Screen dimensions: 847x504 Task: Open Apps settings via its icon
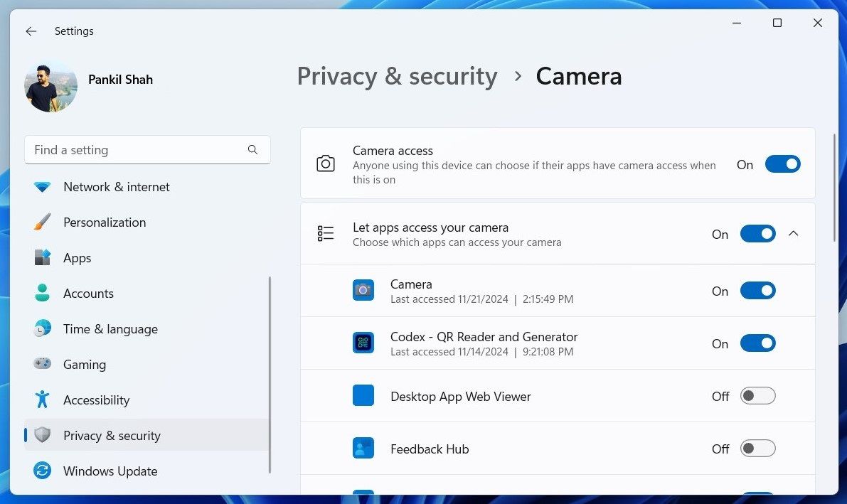tap(43, 257)
